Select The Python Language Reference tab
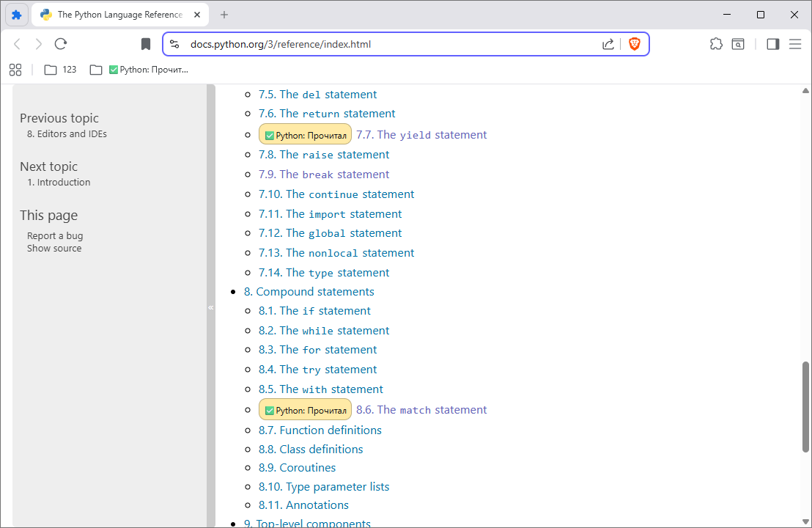The image size is (812, 528). (x=119, y=15)
